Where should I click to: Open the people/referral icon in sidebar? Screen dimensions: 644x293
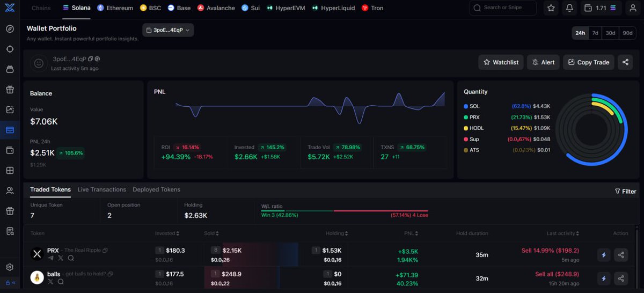click(10, 191)
